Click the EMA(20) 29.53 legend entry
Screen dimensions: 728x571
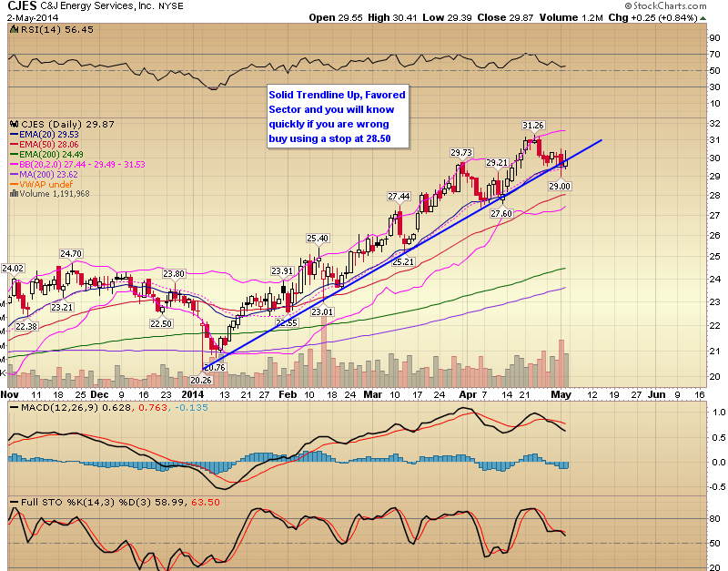[44, 134]
